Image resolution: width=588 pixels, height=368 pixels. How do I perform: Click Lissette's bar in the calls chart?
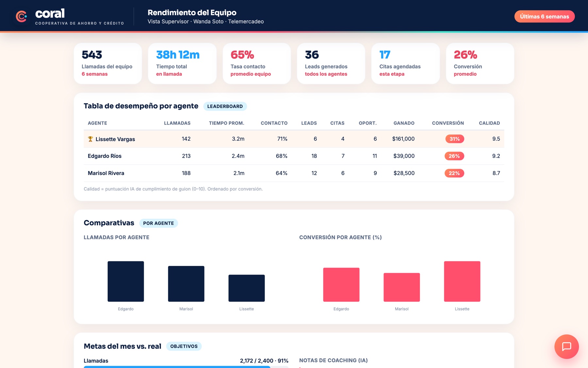coord(247,288)
